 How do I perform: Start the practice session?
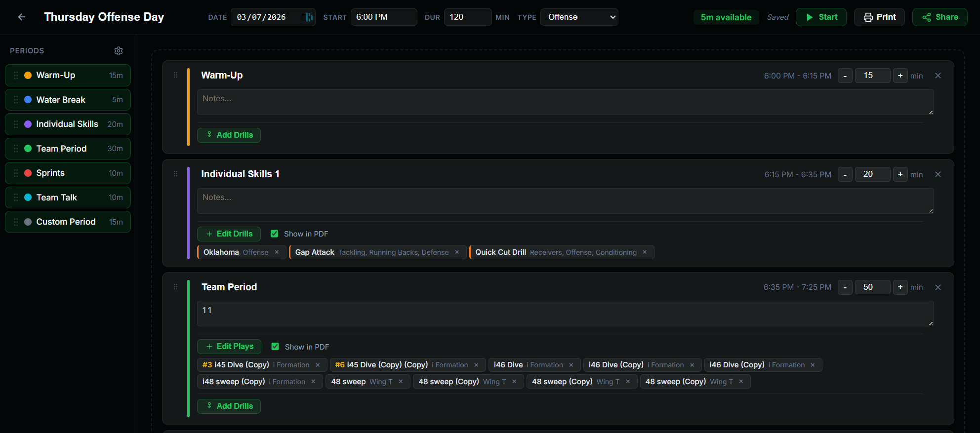821,17
